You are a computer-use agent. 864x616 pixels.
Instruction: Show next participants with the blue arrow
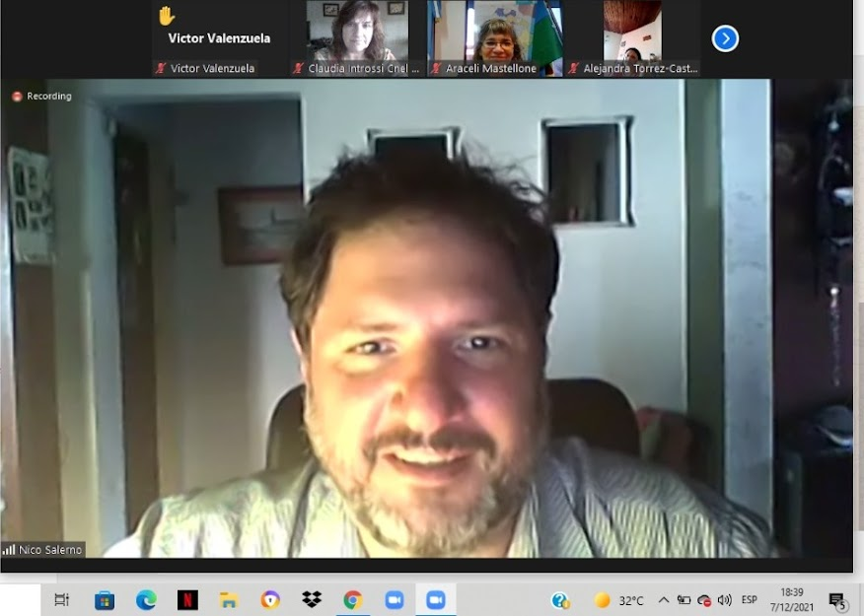pyautogui.click(x=725, y=38)
